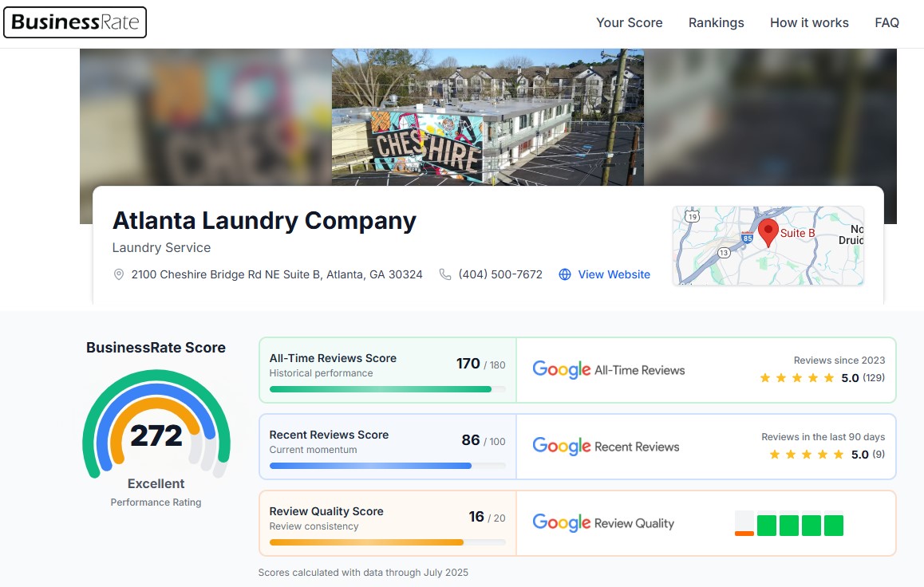Click the Recent Reviews Score progress bar
The height and width of the screenshot is (587, 924).
pos(387,466)
